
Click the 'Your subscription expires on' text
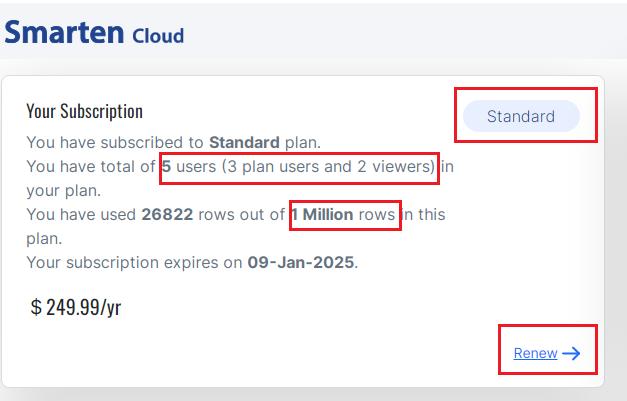pos(134,263)
